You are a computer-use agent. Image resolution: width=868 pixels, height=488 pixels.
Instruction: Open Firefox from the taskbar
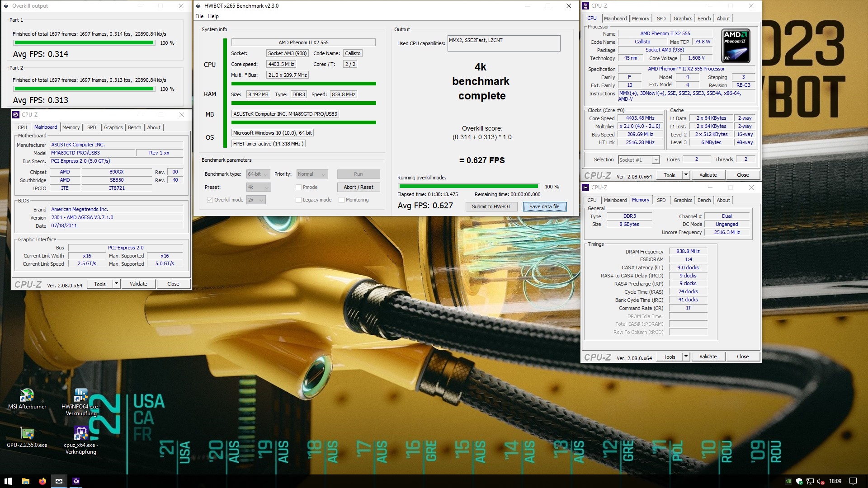pos(42,481)
